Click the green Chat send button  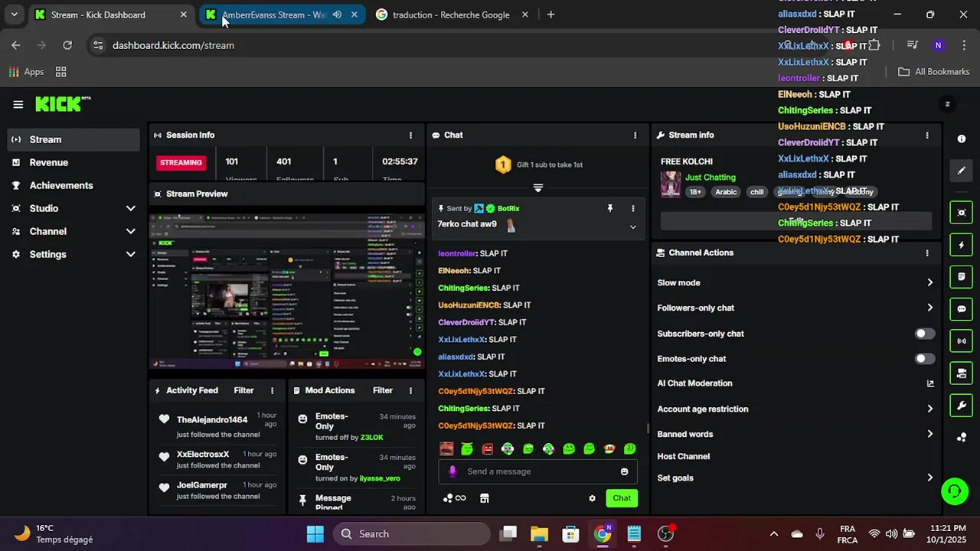pos(622,498)
